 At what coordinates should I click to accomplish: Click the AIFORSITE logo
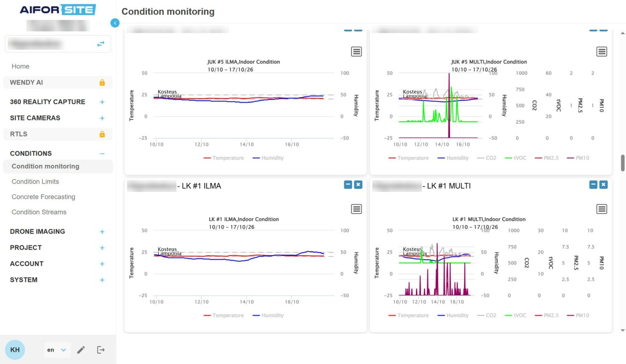click(58, 10)
